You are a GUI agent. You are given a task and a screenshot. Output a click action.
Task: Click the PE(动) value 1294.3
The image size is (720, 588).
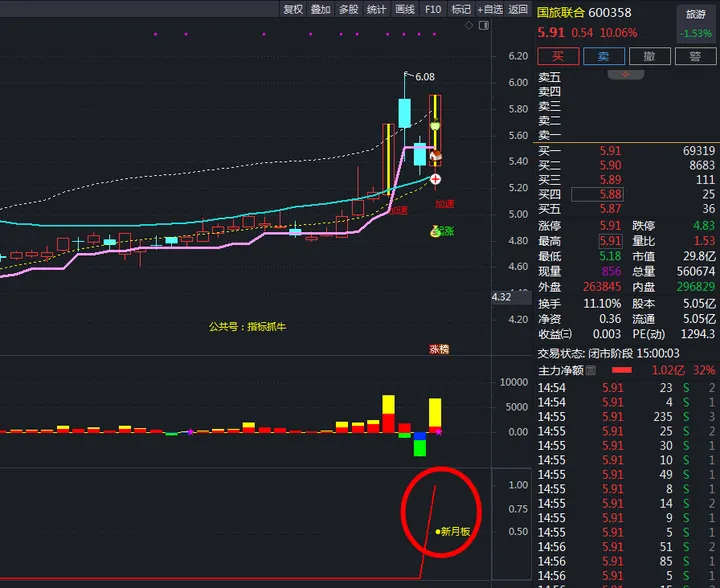coord(698,334)
